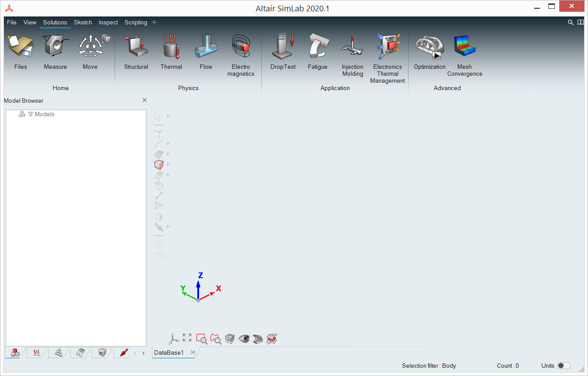Close the DataBase1 tab
Image resolution: width=588 pixels, height=376 pixels.
point(193,352)
